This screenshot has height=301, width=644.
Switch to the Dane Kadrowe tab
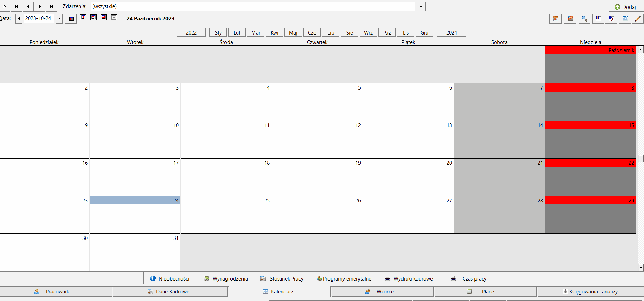coord(170,291)
